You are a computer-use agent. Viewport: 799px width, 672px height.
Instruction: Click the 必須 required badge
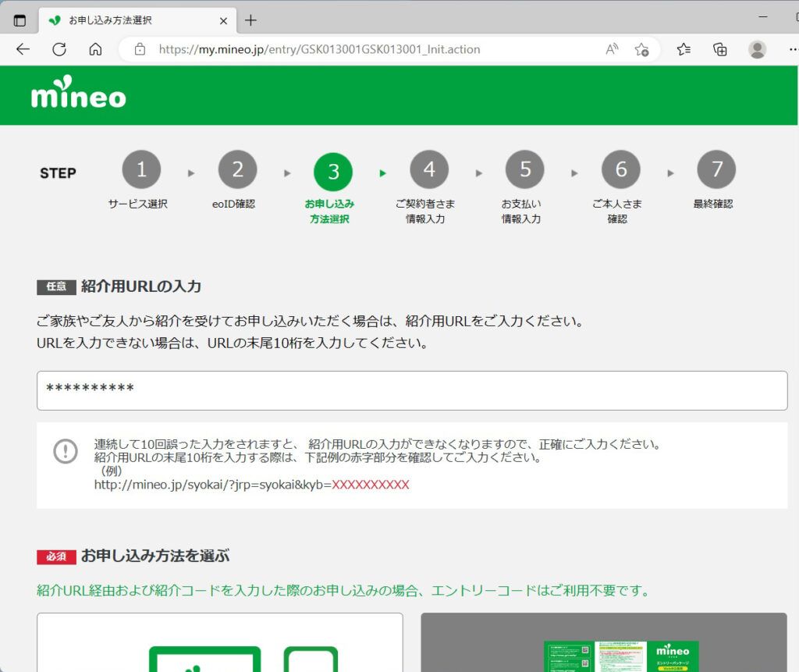click(56, 556)
